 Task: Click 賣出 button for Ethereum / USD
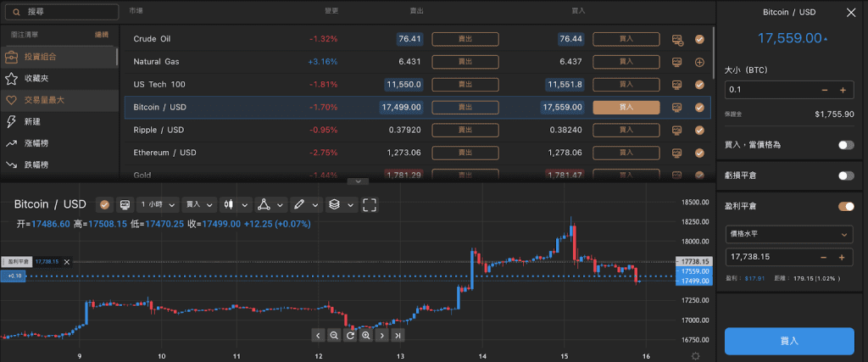tap(464, 153)
